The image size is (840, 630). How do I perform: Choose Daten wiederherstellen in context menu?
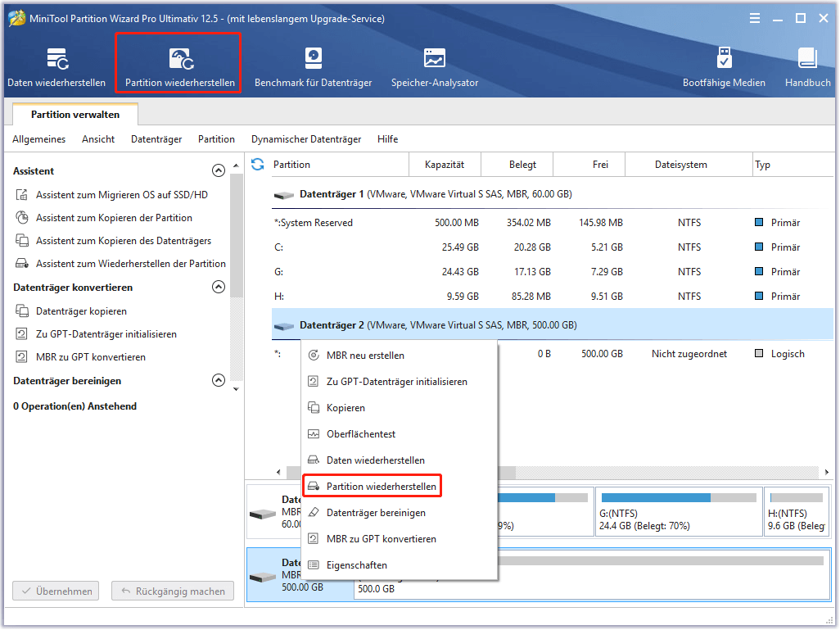coord(399,460)
